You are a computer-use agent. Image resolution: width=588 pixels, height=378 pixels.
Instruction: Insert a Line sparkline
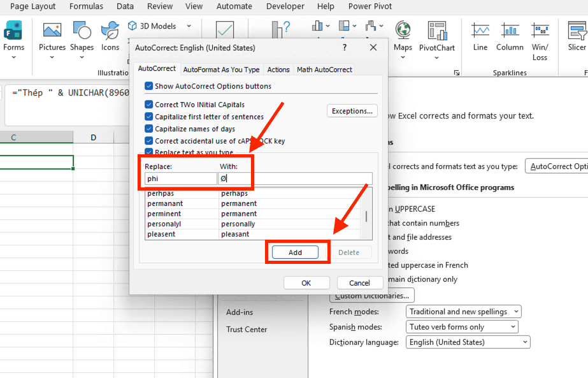480,31
